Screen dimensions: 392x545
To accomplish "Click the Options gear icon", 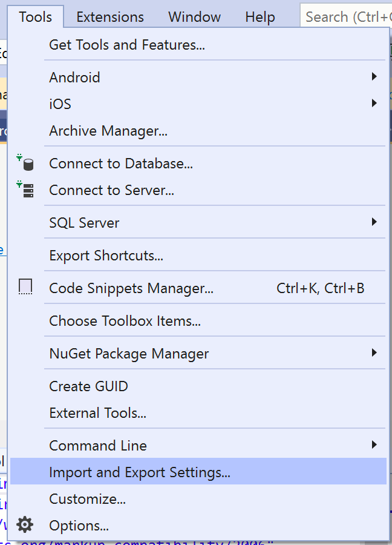I will click(x=25, y=525).
